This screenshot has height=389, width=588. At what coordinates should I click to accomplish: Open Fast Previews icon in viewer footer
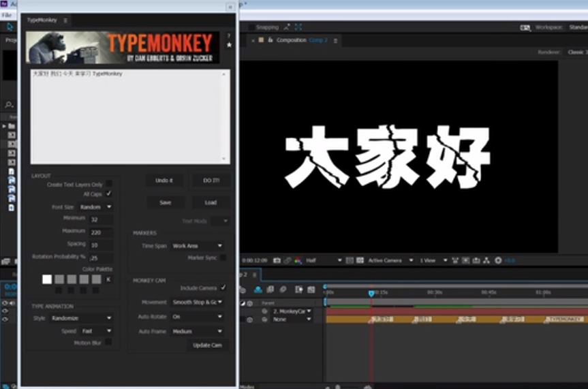pos(466,260)
